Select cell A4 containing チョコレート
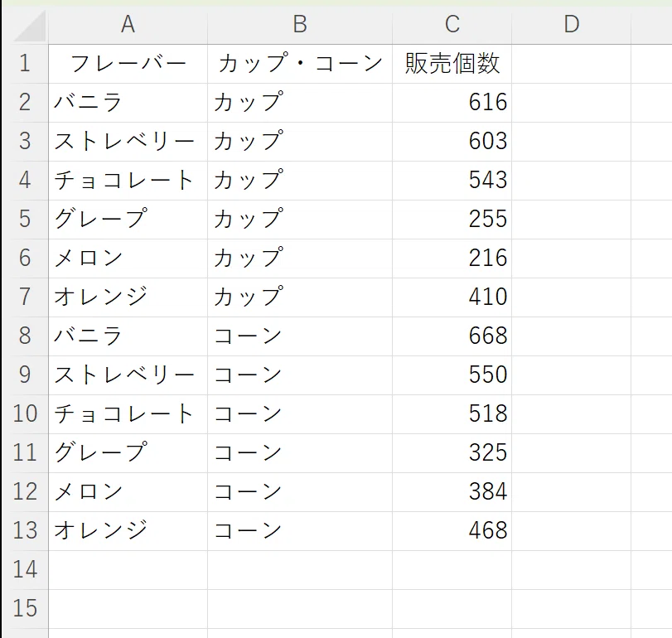 pyautogui.click(x=128, y=181)
